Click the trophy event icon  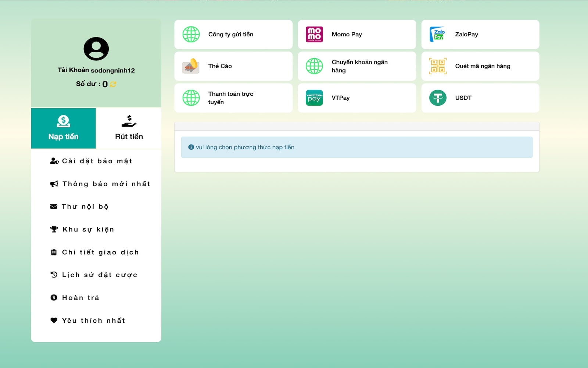click(x=54, y=229)
